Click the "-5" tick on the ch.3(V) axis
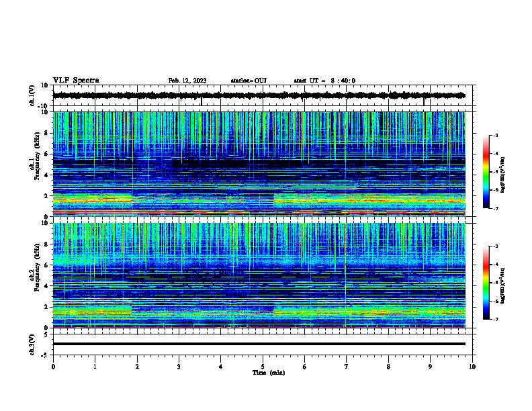 pyautogui.click(x=45, y=355)
